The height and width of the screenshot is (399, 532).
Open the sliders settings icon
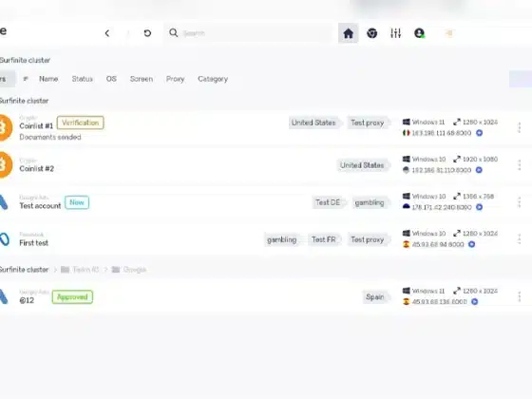click(395, 33)
